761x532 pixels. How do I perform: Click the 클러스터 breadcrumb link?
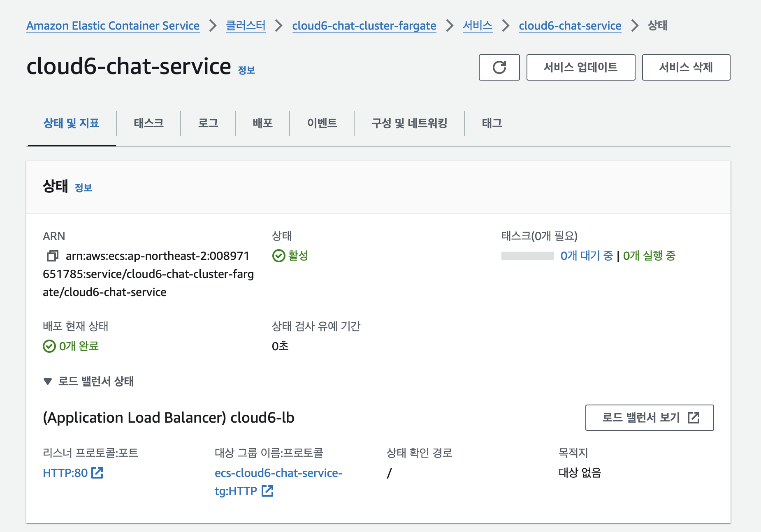246,25
